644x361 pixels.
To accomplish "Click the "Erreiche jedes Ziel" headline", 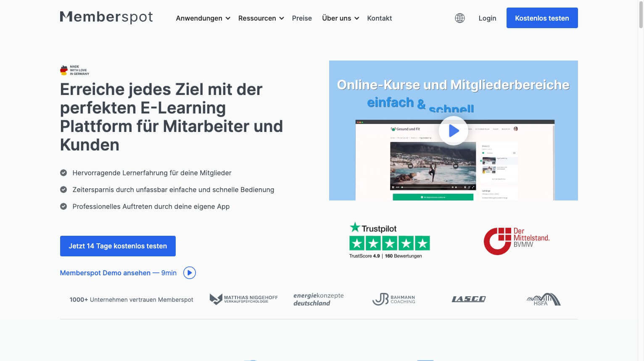I will point(172,117).
